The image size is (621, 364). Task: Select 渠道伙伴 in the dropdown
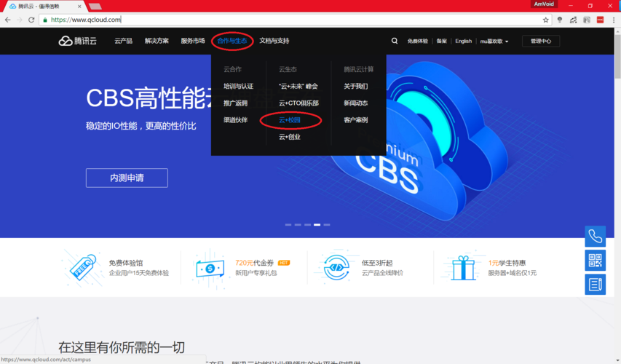235,120
